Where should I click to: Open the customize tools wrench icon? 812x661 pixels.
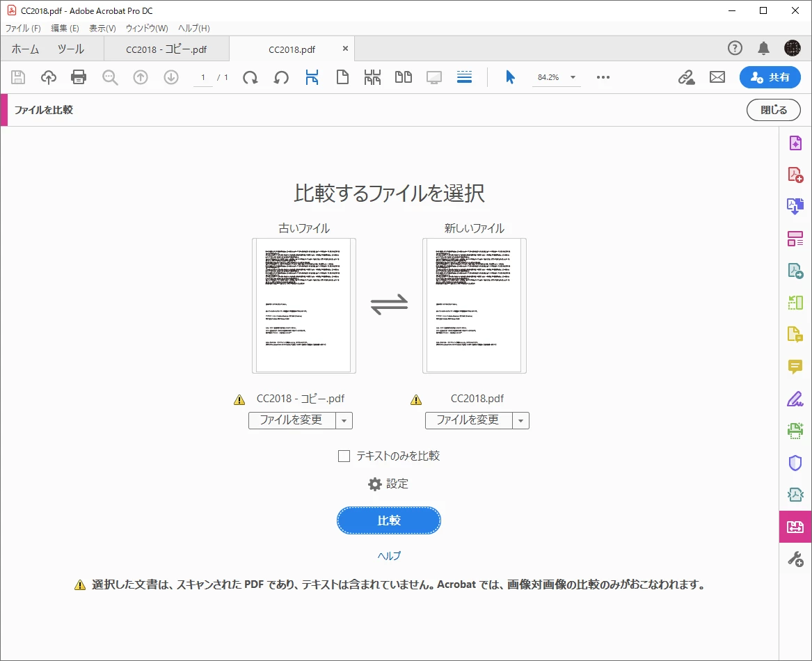[795, 559]
